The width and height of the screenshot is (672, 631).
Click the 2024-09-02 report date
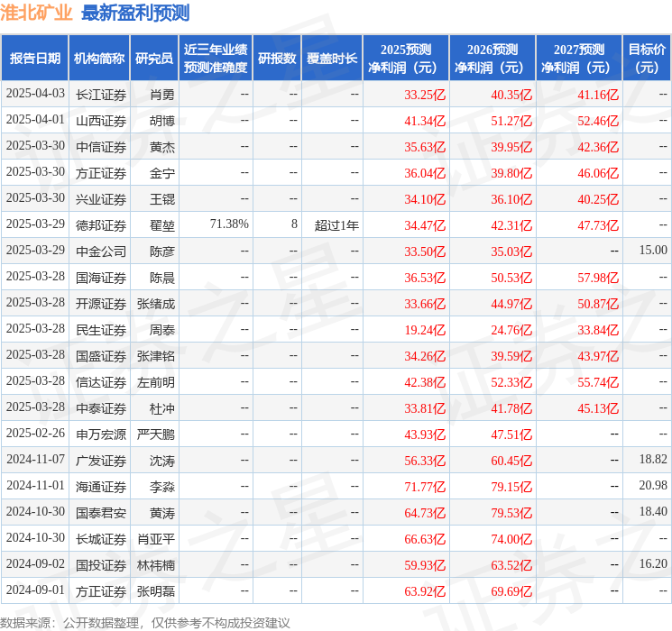click(35, 563)
